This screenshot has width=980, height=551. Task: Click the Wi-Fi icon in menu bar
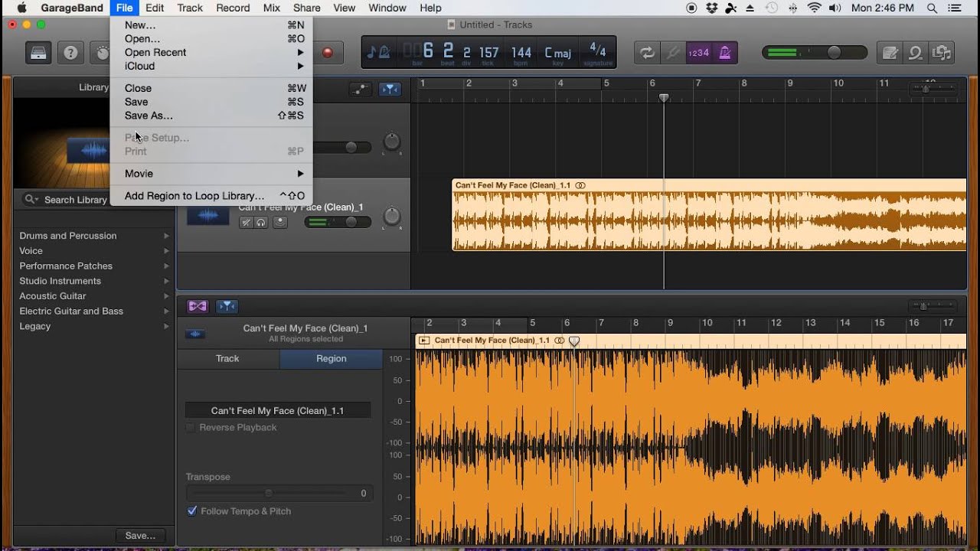pos(814,8)
